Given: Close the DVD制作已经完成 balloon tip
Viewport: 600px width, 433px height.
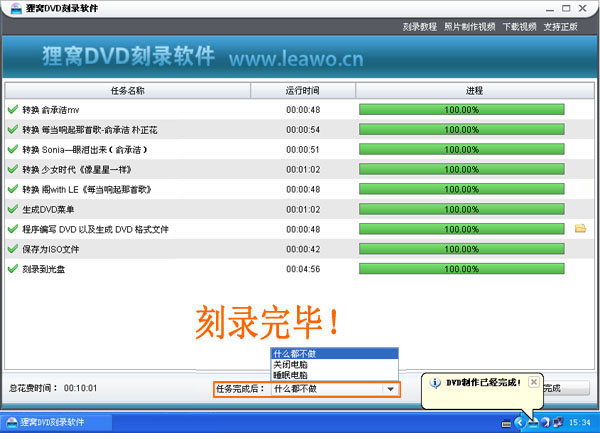Looking at the screenshot, I should point(533,382).
